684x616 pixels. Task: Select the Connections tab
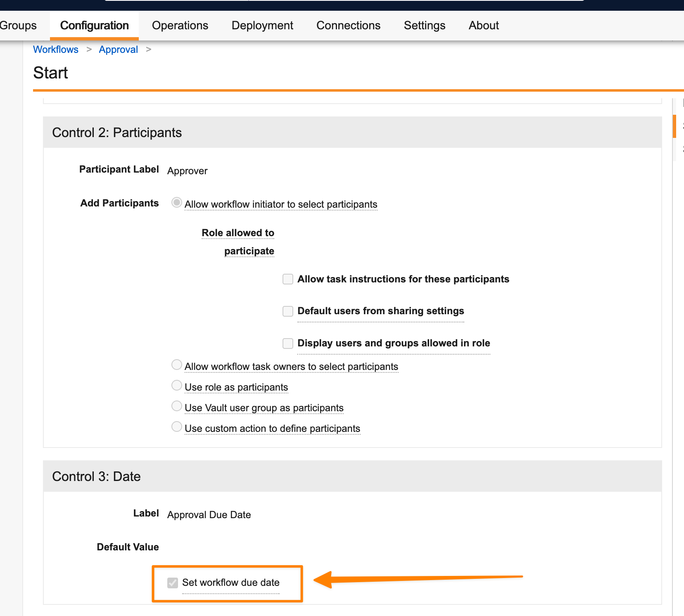tap(348, 26)
